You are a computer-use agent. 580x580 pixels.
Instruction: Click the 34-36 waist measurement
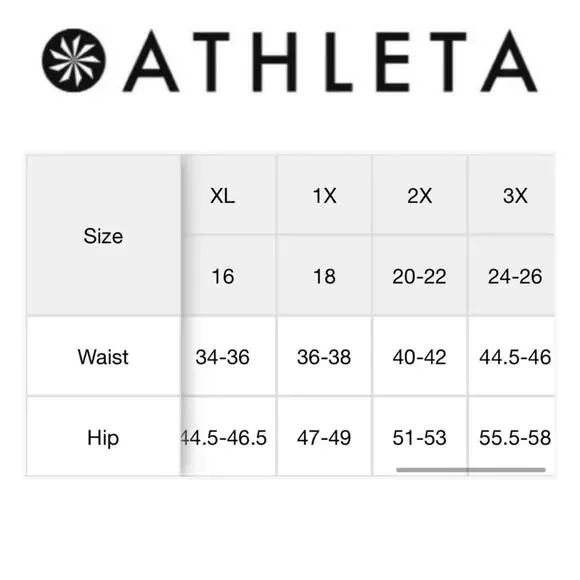[x=223, y=357]
